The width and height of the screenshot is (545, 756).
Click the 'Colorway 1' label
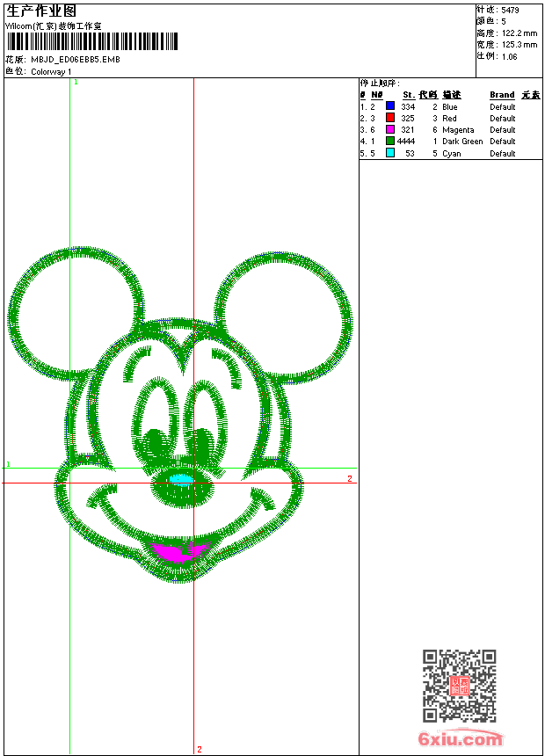[x=51, y=72]
